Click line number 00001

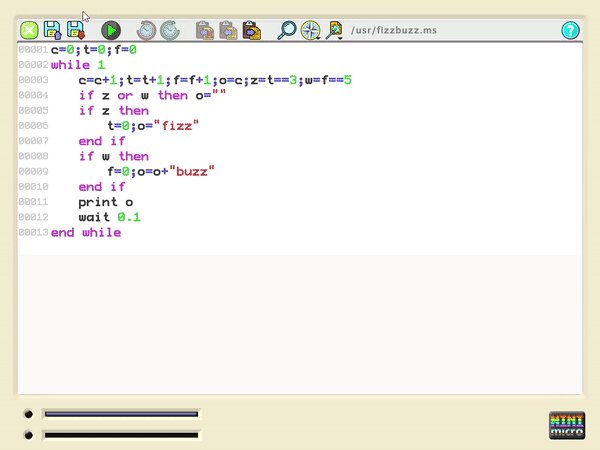tap(33, 49)
